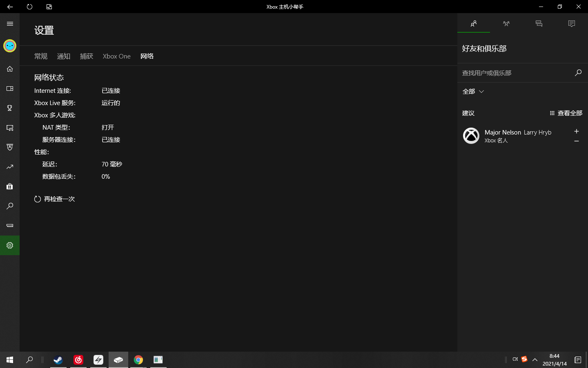The image size is (588, 368).
Task: Open the Achievements trophy icon
Action: 10,108
